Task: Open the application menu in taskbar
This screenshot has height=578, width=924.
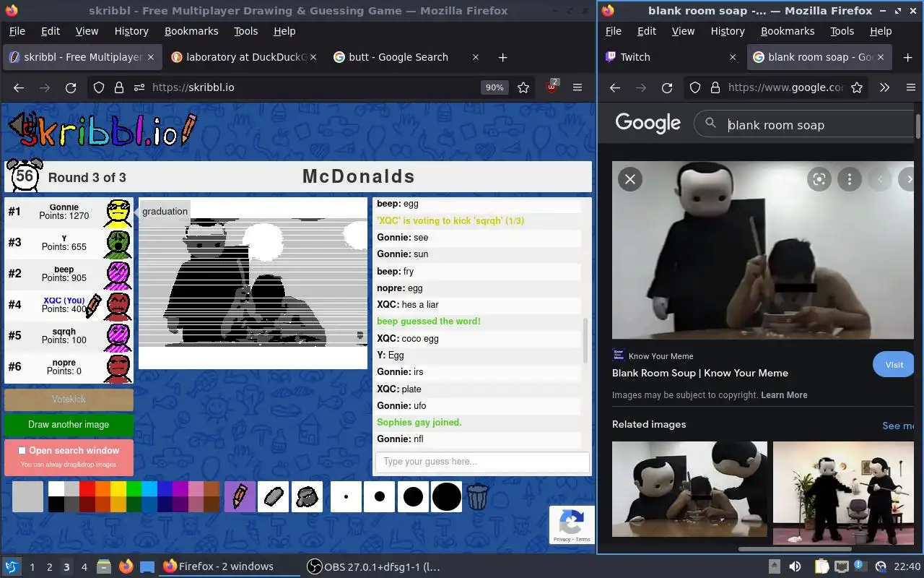Action: point(11,566)
